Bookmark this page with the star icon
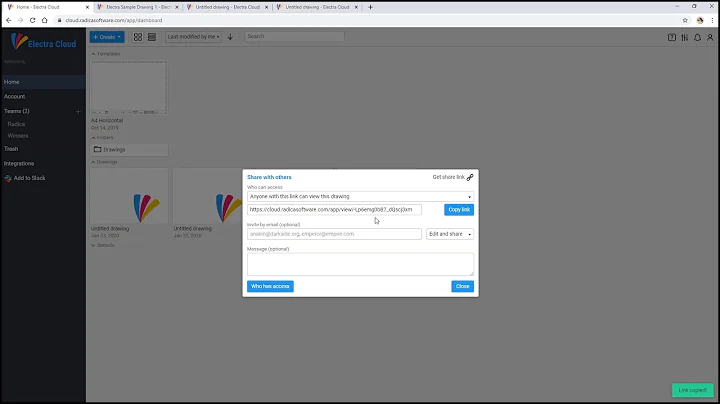Viewport: 720px width, 404px height. pos(685,20)
